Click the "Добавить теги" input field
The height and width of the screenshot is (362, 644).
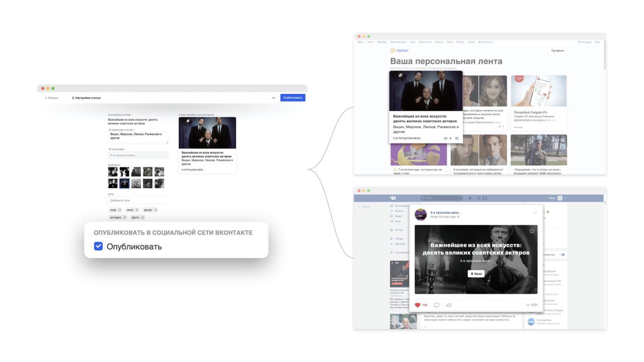[x=138, y=200]
